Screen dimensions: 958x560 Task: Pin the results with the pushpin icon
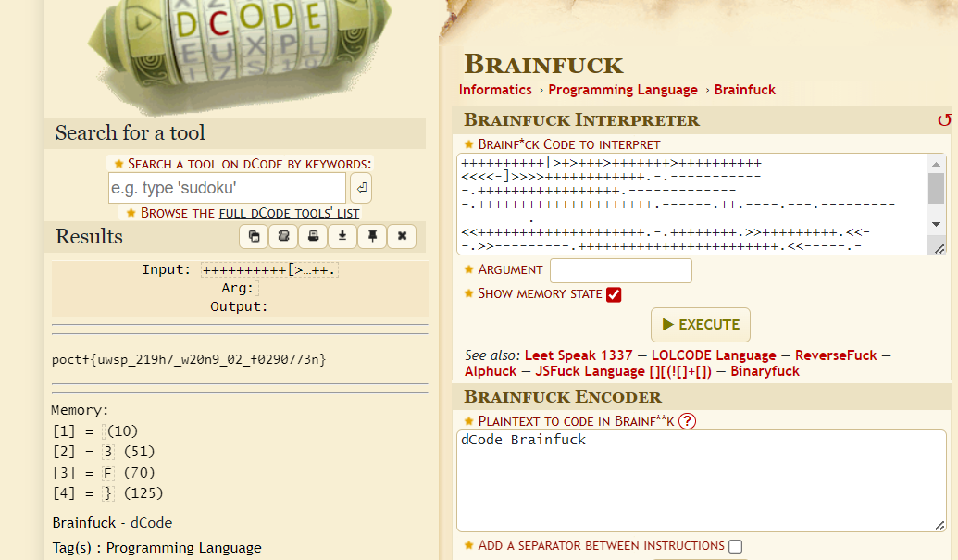(x=372, y=236)
